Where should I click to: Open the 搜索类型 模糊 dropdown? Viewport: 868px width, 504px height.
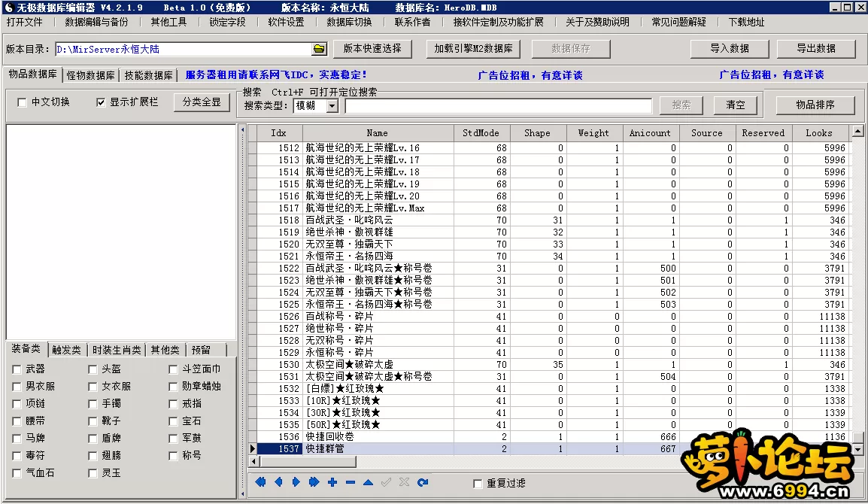point(332,106)
